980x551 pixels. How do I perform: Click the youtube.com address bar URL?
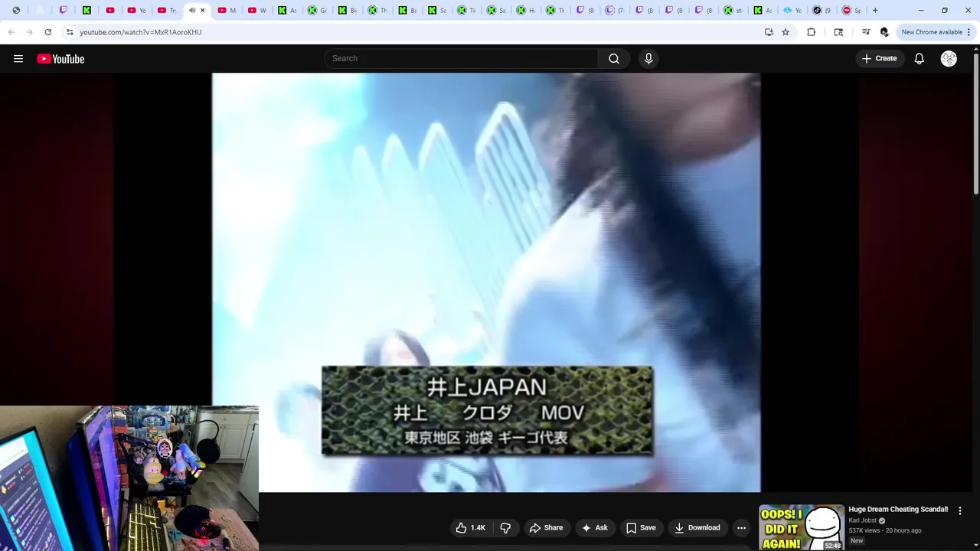(x=141, y=32)
